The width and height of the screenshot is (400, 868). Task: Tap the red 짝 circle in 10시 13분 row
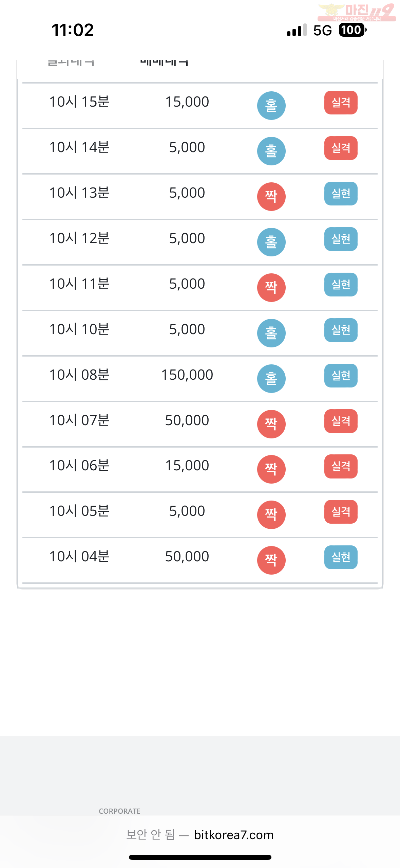click(271, 197)
